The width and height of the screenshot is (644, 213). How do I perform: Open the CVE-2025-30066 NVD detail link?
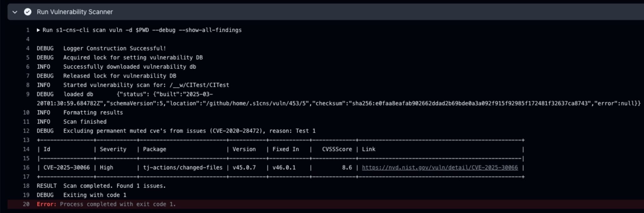(x=440, y=167)
